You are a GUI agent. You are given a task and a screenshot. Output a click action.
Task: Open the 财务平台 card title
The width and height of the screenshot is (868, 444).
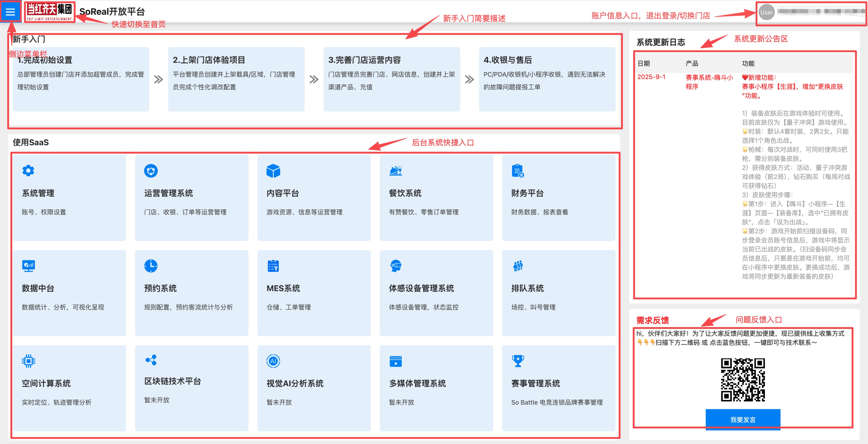pyautogui.click(x=527, y=193)
